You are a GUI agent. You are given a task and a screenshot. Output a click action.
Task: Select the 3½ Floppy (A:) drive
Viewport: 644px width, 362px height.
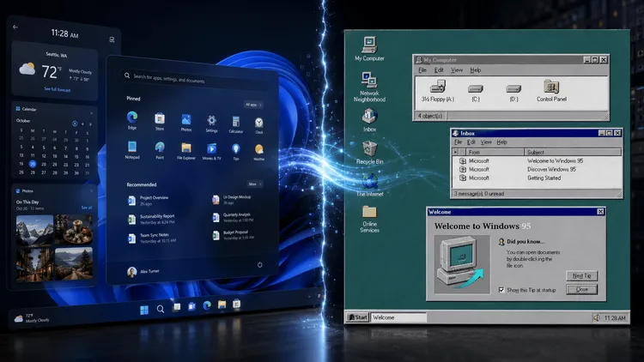pyautogui.click(x=438, y=91)
